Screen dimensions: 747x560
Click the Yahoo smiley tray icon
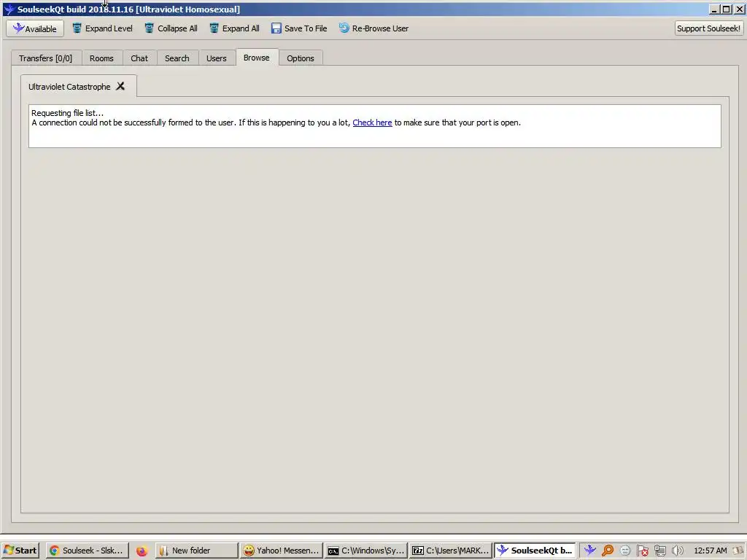click(x=625, y=551)
